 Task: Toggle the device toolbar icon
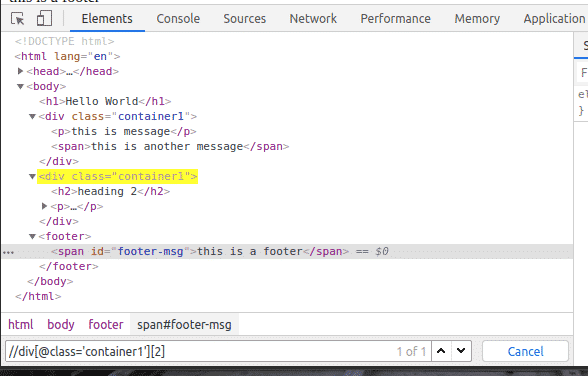point(44,18)
